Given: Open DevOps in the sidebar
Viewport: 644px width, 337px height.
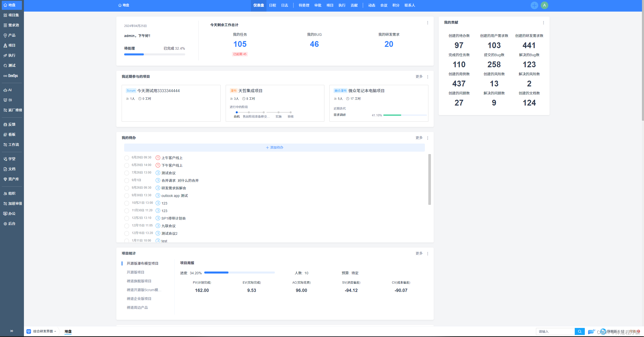Looking at the screenshot, I should [12, 76].
